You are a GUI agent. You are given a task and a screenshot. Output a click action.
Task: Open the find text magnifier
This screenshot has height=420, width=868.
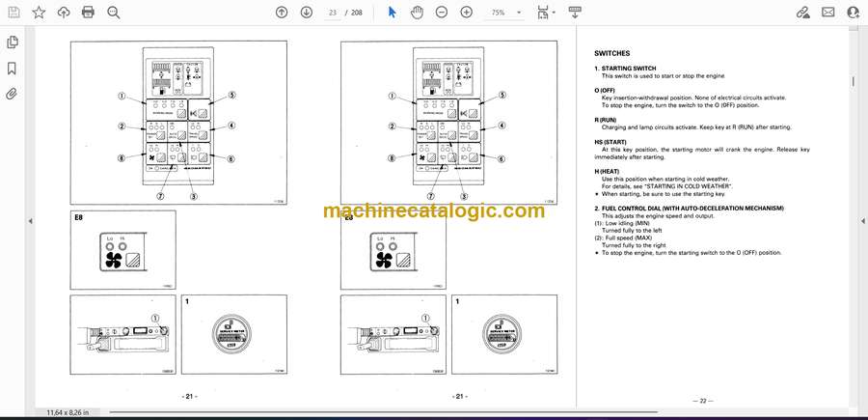[x=114, y=13]
